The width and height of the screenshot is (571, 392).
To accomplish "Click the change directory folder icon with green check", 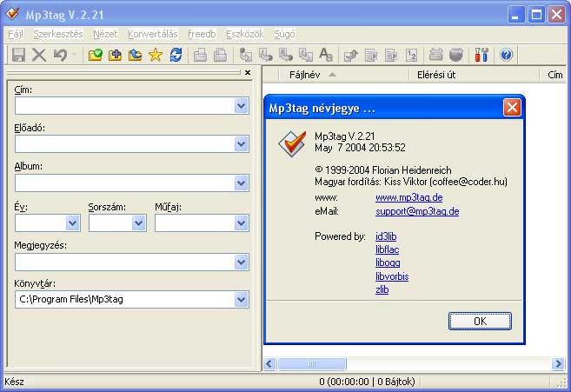I will [95, 55].
